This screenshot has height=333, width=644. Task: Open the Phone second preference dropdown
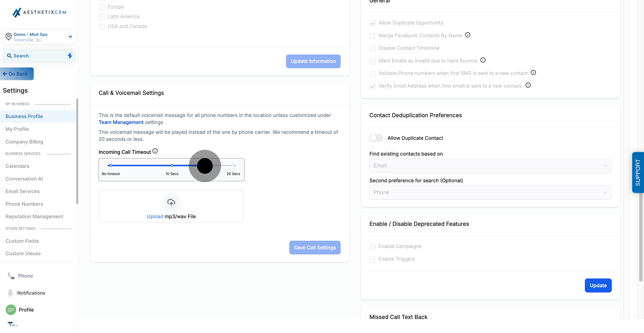pyautogui.click(x=490, y=192)
